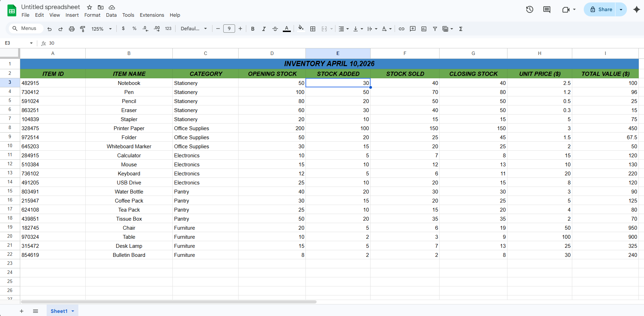Open the comments panel icon
The width and height of the screenshot is (644, 316).
547,9
